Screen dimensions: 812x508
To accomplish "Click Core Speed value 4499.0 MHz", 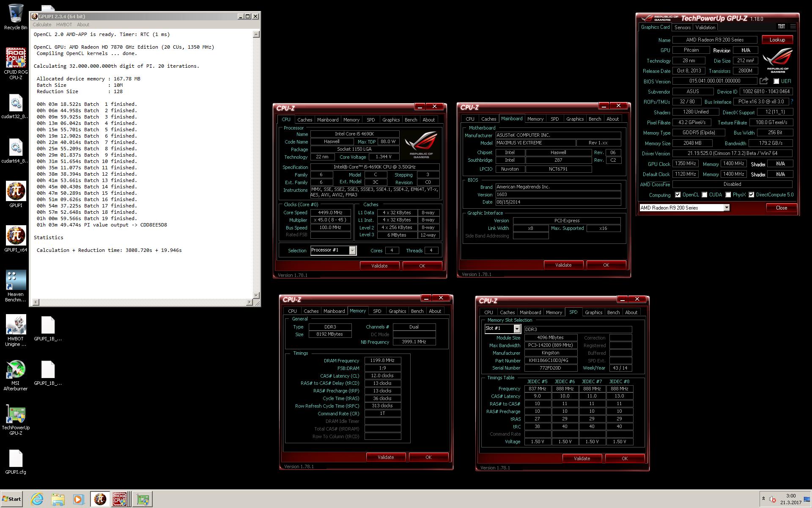I will click(330, 213).
